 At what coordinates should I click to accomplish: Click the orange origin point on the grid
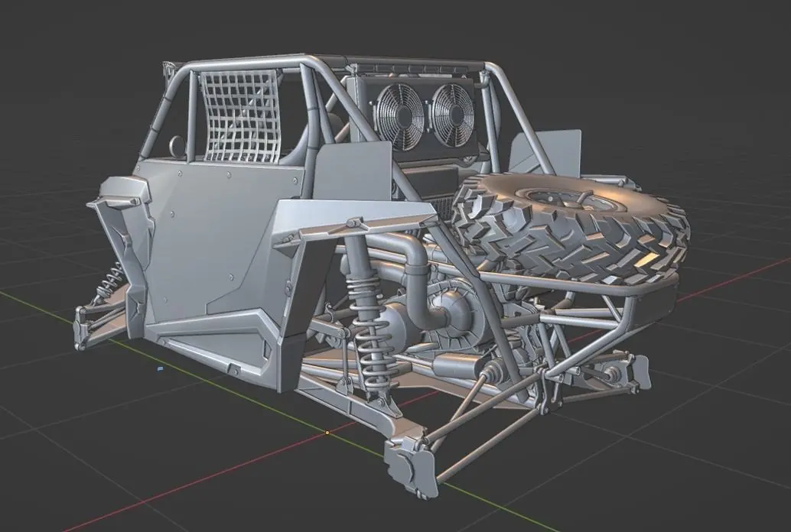327,433
